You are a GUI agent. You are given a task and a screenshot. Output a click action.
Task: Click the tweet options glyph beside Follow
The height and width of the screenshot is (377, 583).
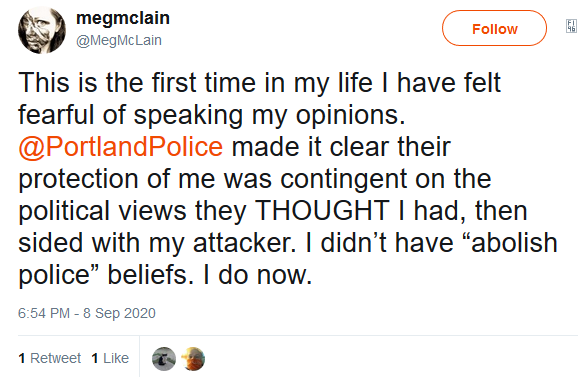[x=571, y=26]
